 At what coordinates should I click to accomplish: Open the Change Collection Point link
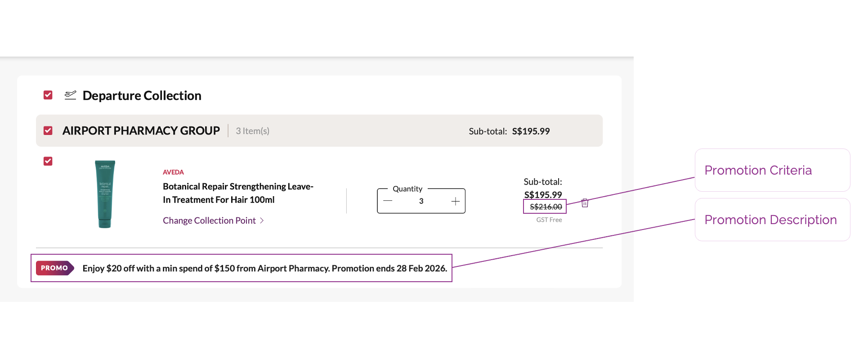(x=209, y=220)
